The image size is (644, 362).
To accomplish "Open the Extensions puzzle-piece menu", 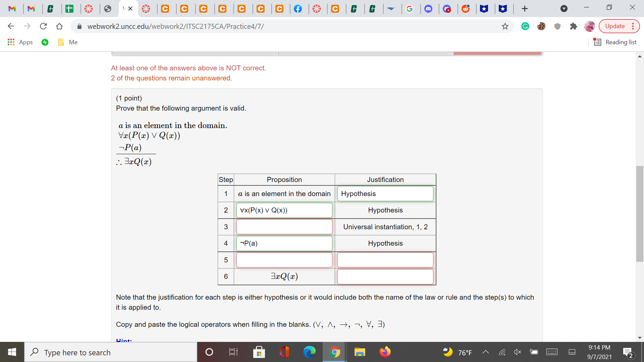I will (x=574, y=26).
